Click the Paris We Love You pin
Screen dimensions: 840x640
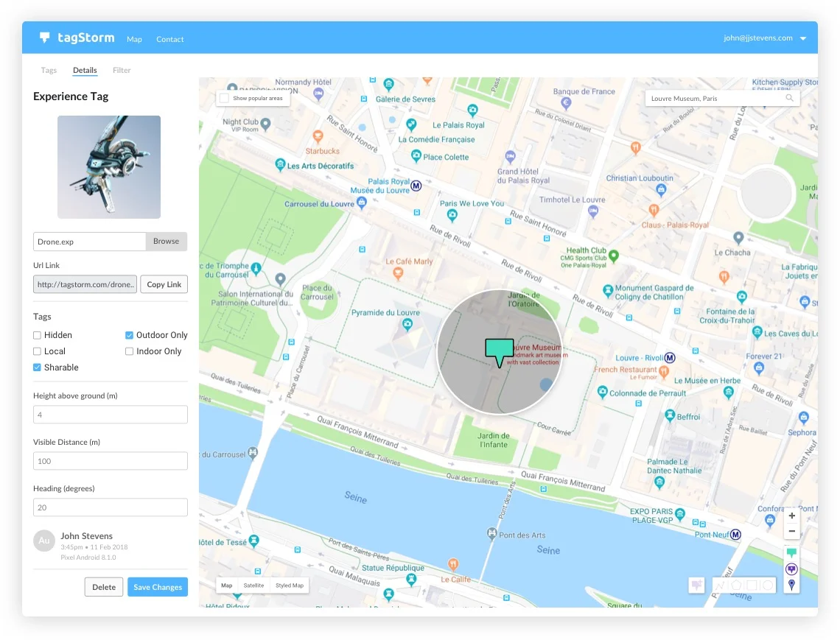click(x=452, y=215)
